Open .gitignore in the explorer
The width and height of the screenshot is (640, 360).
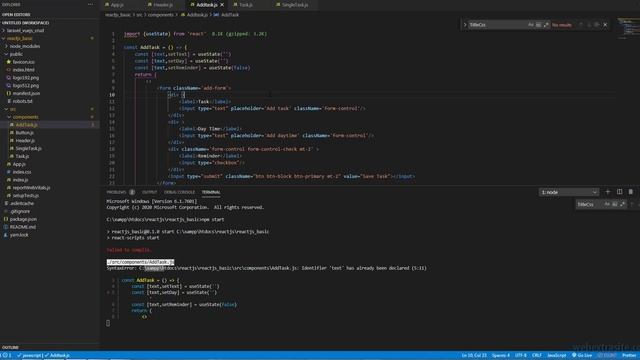point(20,211)
